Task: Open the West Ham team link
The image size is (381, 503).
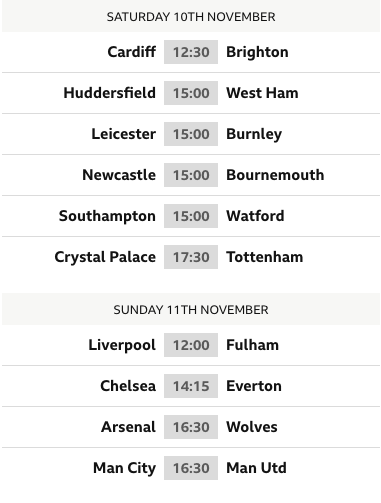Action: coord(262,93)
